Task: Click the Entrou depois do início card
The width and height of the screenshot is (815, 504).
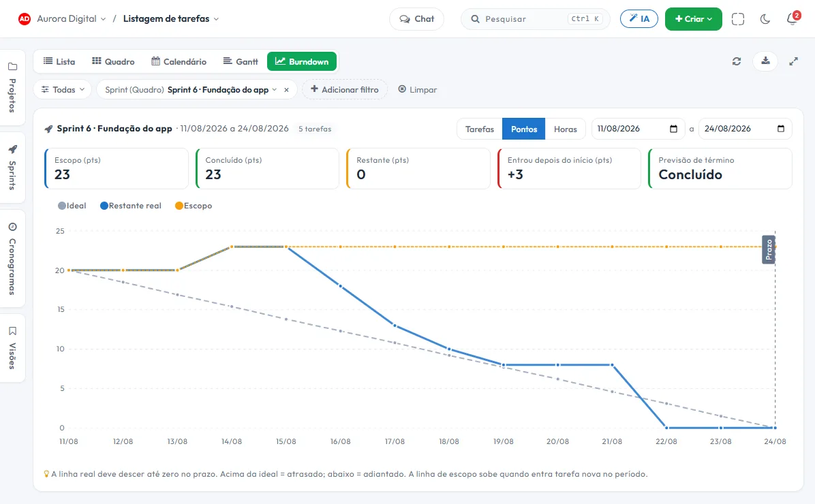Action: [x=569, y=168]
